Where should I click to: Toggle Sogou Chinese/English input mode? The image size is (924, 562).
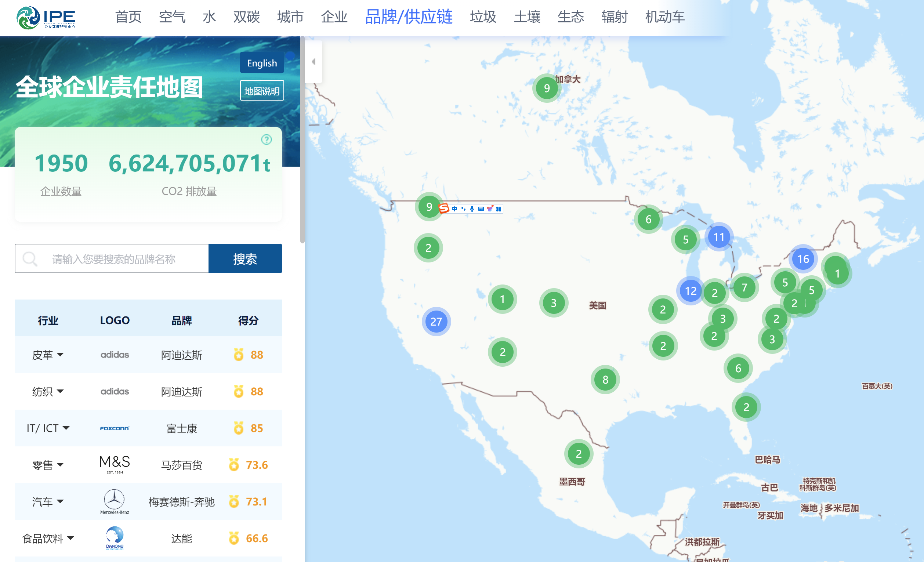(x=454, y=209)
